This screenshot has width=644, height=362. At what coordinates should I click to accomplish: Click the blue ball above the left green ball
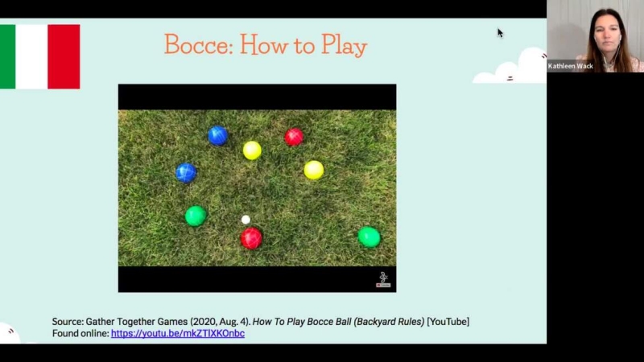click(186, 172)
